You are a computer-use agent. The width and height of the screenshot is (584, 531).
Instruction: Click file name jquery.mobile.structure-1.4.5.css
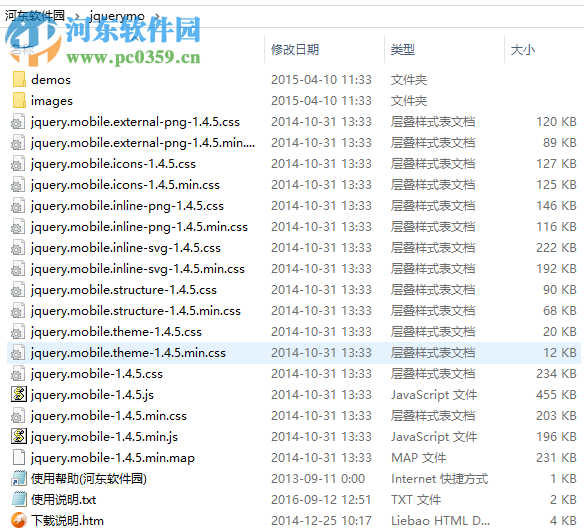point(124,290)
